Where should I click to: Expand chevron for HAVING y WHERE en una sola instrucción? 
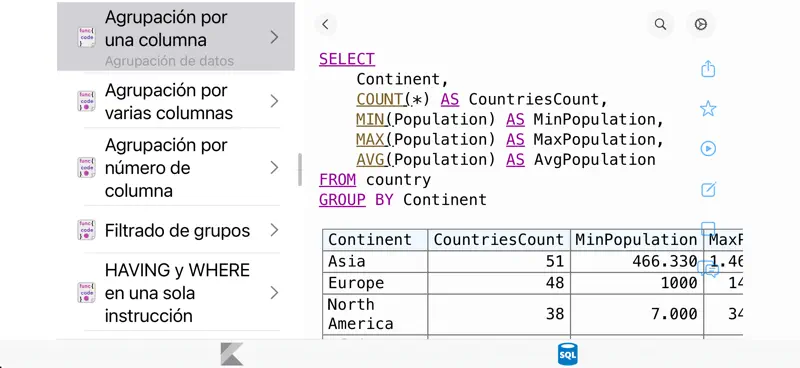[x=274, y=292]
